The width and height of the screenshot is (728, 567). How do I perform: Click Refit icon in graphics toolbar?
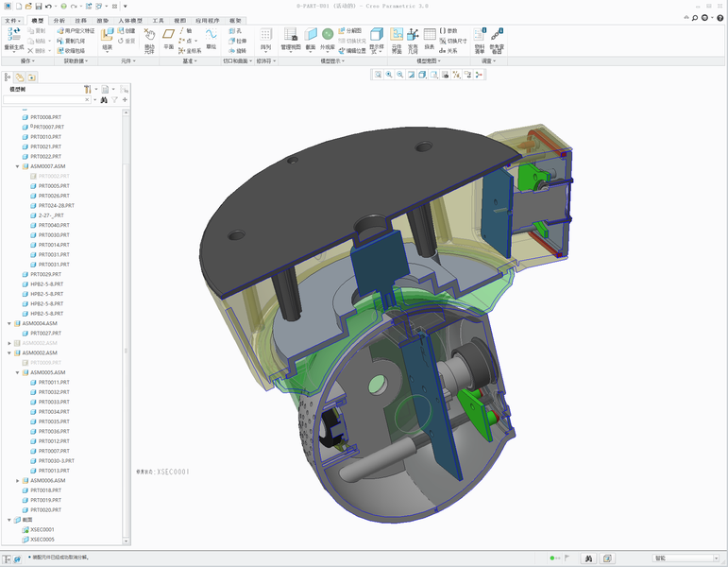(378, 75)
